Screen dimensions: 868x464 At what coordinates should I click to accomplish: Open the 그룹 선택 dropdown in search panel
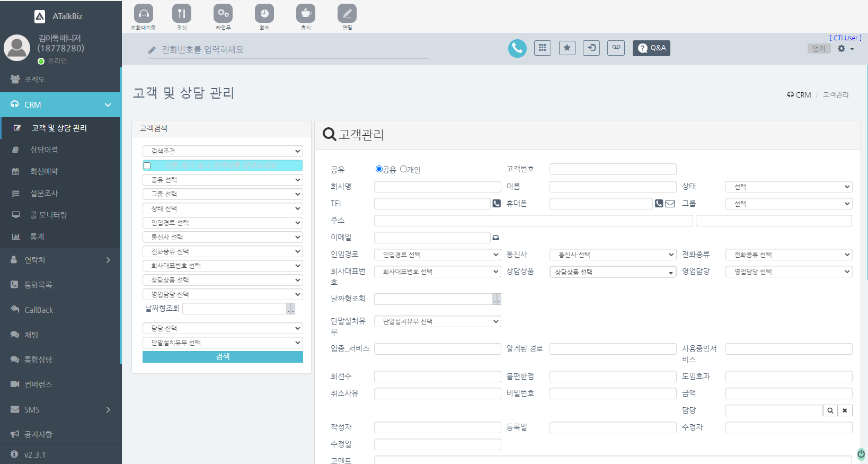pos(223,194)
